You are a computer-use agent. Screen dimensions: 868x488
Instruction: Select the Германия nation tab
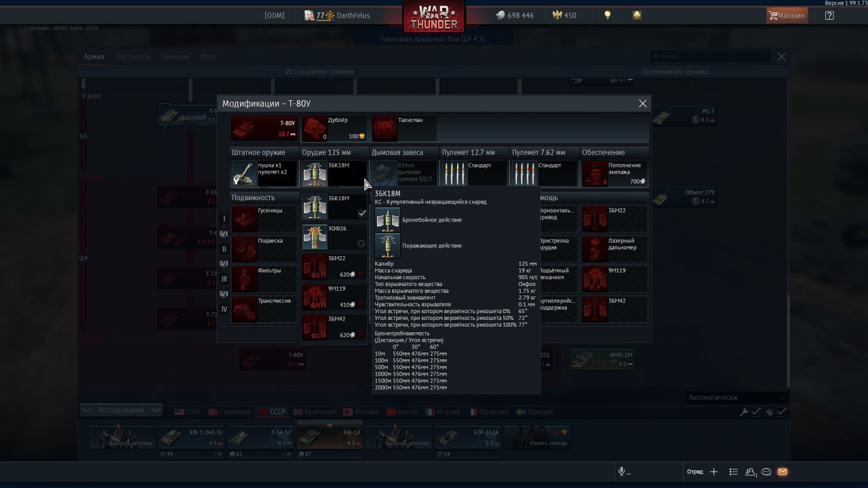click(x=231, y=411)
